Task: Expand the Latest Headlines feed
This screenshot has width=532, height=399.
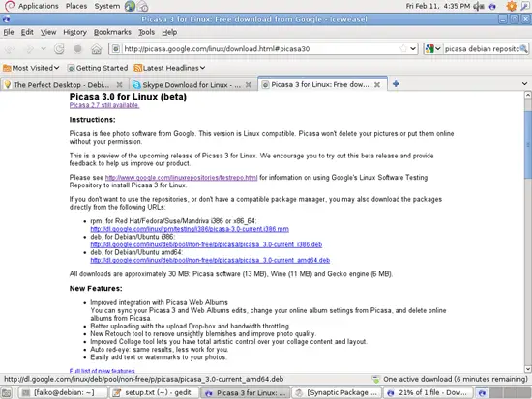Action: (x=169, y=68)
